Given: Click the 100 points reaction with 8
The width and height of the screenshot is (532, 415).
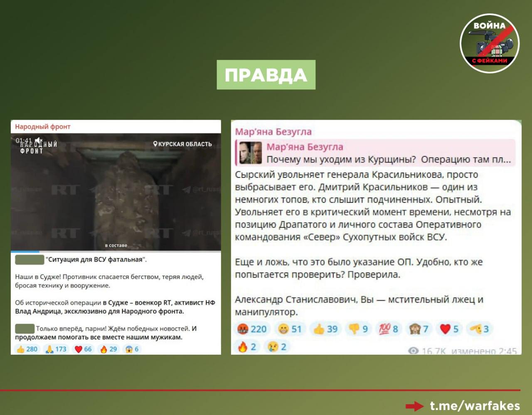Looking at the screenshot, I should click(388, 329).
